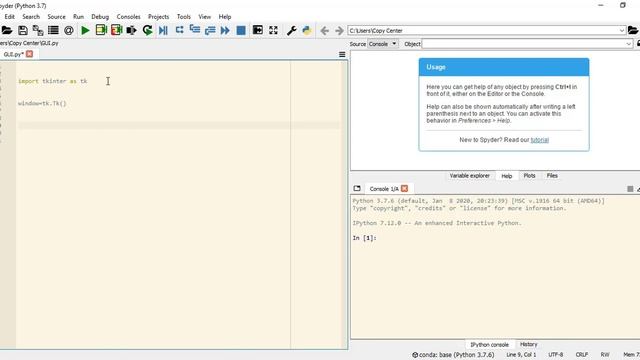Open the file list switcher icon
Viewport: 640px width, 360px height.
click(53, 30)
